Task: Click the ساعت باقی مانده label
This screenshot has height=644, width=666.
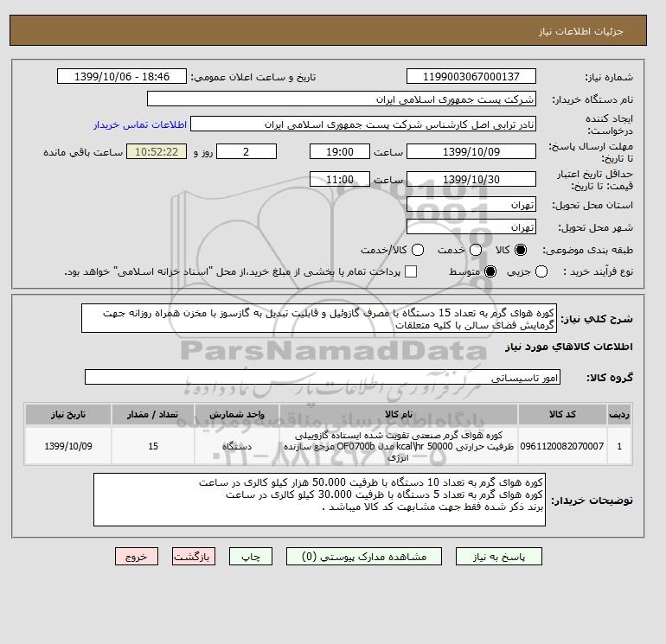Action: pos(83,152)
